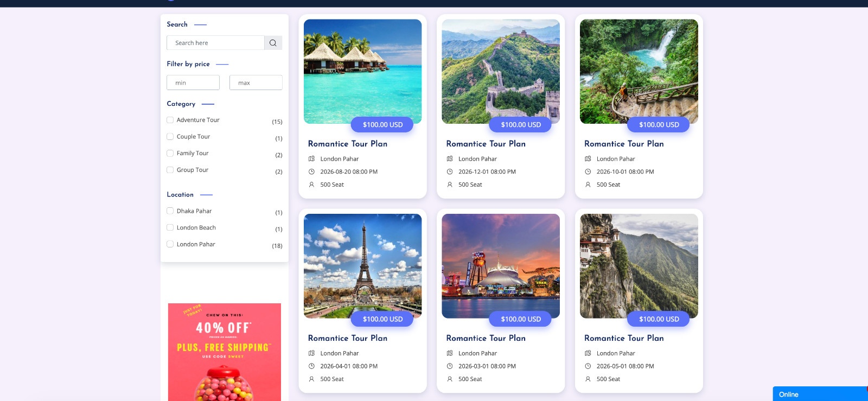Image resolution: width=868 pixels, height=401 pixels.
Task: Click the Adventure Tour count (15)
Action: point(277,122)
